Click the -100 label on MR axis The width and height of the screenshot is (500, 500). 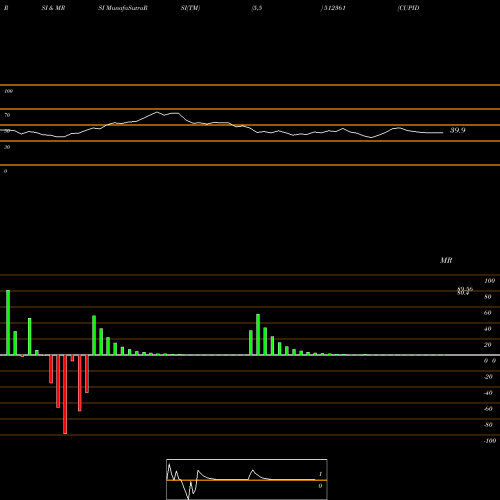(490, 441)
